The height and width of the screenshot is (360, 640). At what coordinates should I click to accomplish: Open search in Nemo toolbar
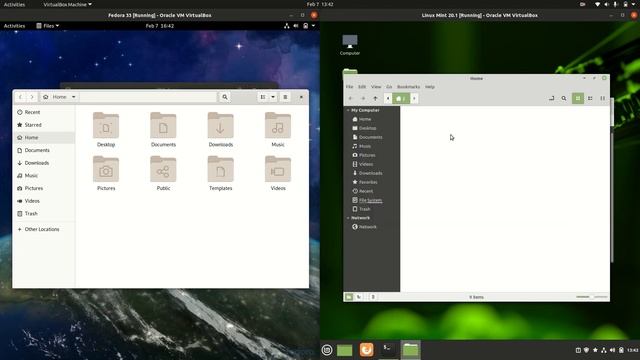564,98
